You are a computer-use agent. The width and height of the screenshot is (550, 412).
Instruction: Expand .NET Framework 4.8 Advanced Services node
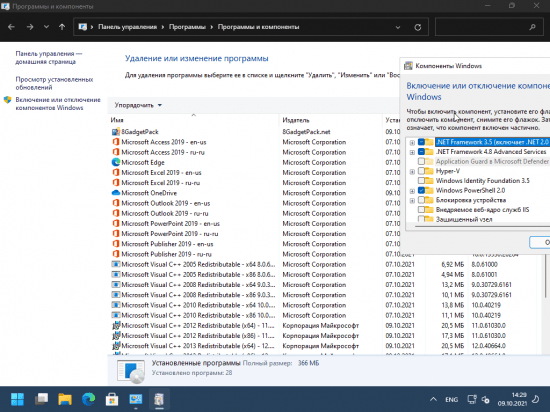click(x=412, y=152)
